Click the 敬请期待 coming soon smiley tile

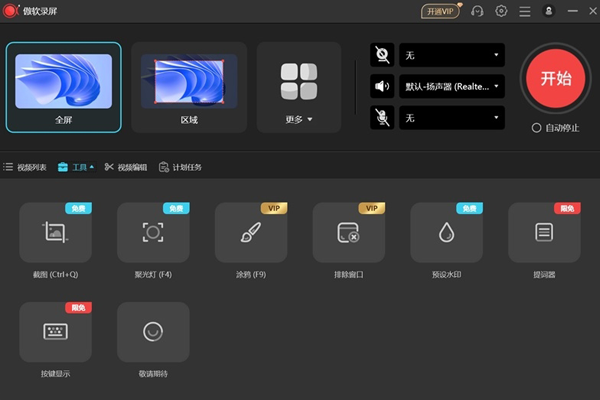pyautogui.click(x=153, y=332)
